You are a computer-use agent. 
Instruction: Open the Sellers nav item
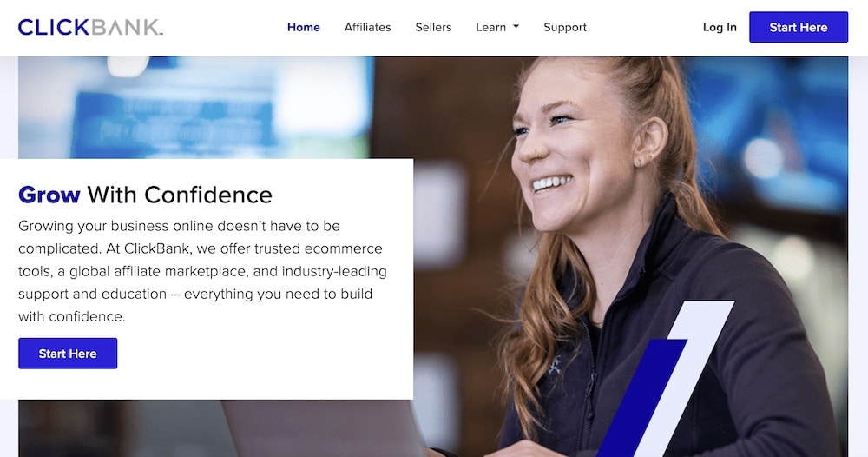point(433,27)
